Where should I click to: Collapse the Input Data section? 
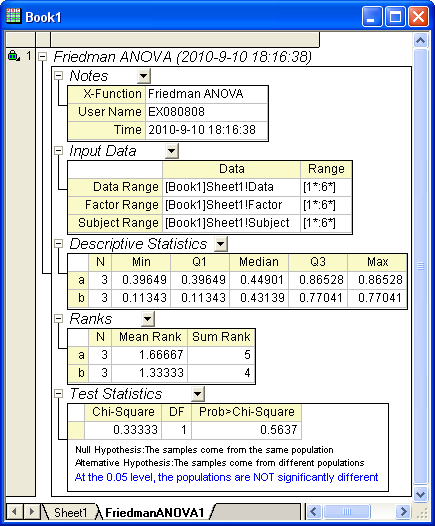coord(59,151)
